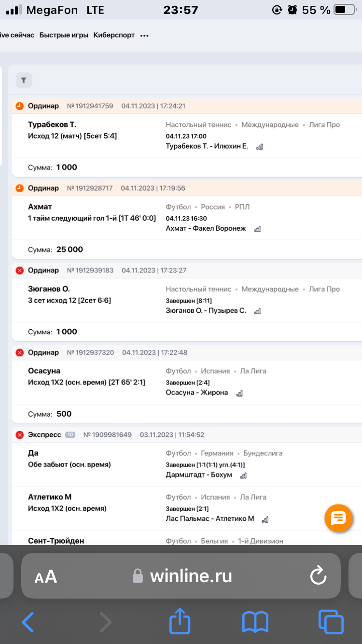Open Safari bookmarks
Viewport: 362px width, 644px height.
point(255,622)
